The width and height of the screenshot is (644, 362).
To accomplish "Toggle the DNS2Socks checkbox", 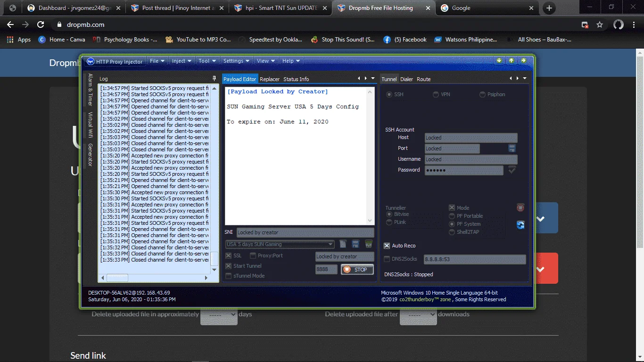I will pos(387,259).
